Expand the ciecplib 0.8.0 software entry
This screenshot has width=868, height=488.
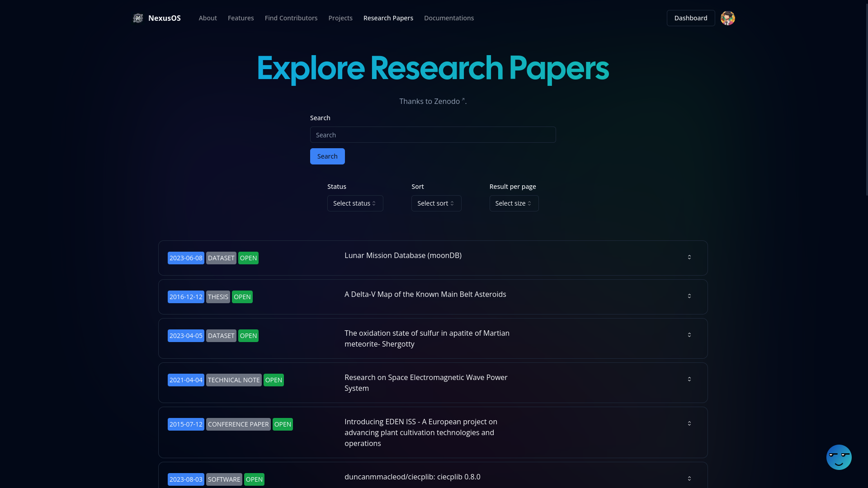pyautogui.click(x=689, y=479)
